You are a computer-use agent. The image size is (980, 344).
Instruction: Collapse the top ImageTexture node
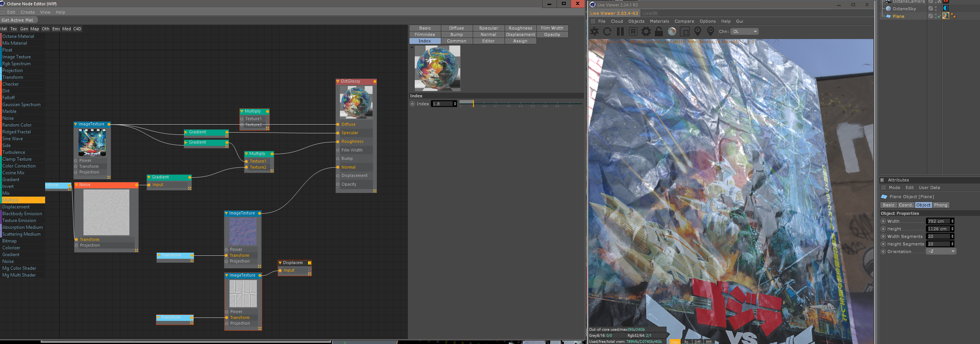76,124
